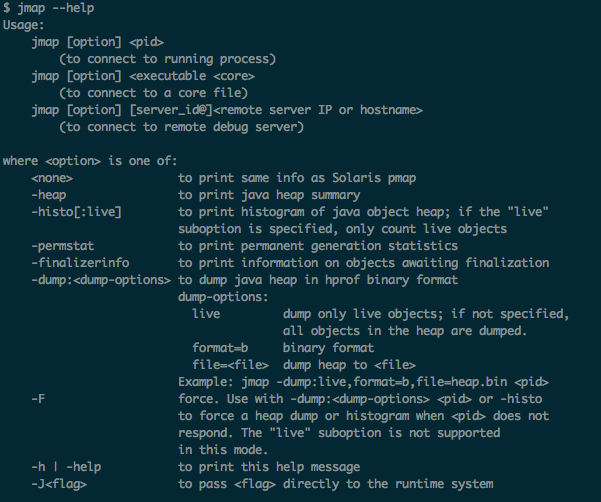Click "(to connect to remote debug server)" text

click(180, 127)
